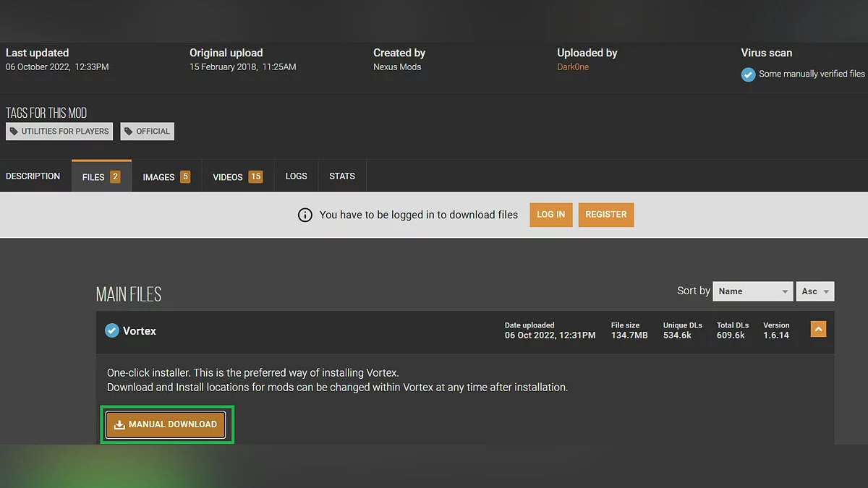Open the DarkOne uploader profile link
This screenshot has height=488, width=868.
pyautogui.click(x=573, y=67)
